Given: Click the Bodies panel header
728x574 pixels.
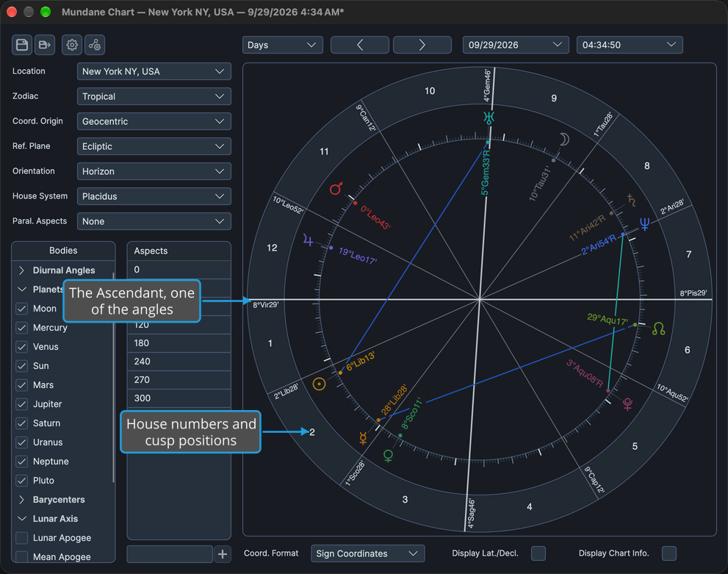Looking at the screenshot, I should pos(64,251).
